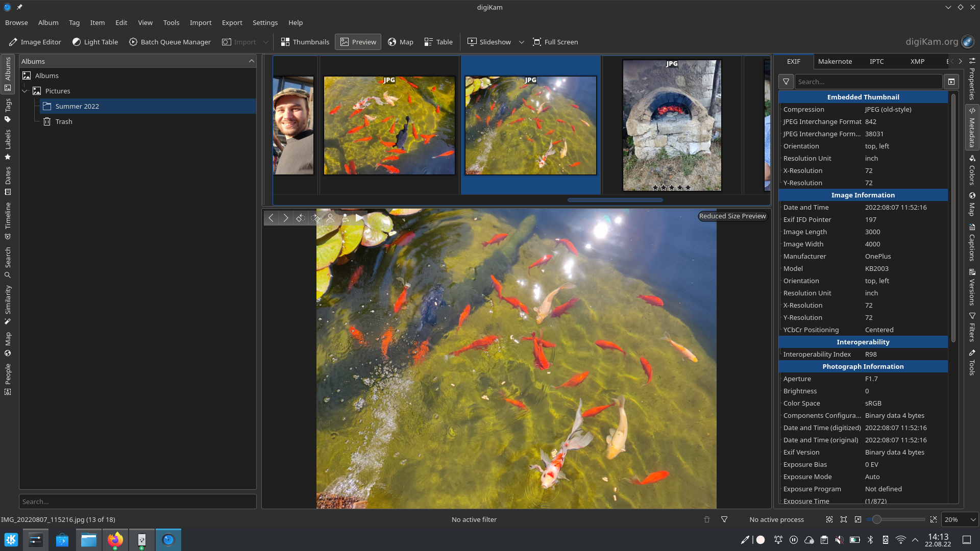Open the Browse menu
Image resolution: width=980 pixels, height=551 pixels.
(x=16, y=22)
